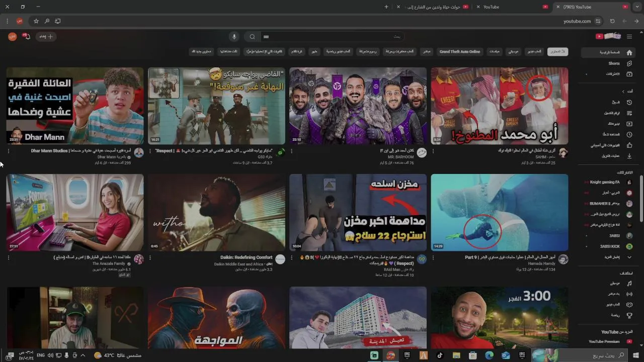644x362 pixels.
Task: Open 3ABSI KICK channel in subscriptions
Action: coord(608,246)
